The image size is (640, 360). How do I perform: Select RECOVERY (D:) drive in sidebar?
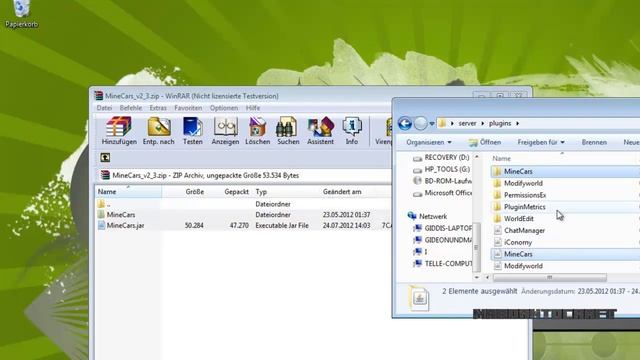click(x=441, y=158)
